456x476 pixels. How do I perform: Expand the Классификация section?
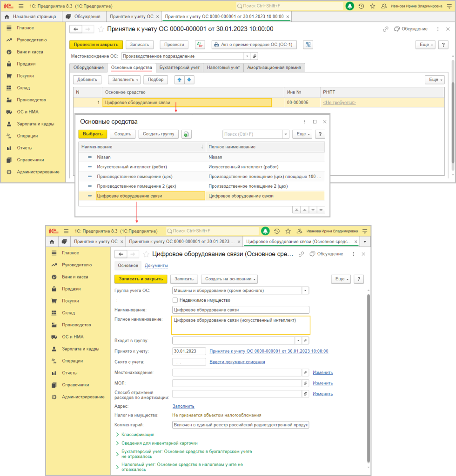pos(138,434)
